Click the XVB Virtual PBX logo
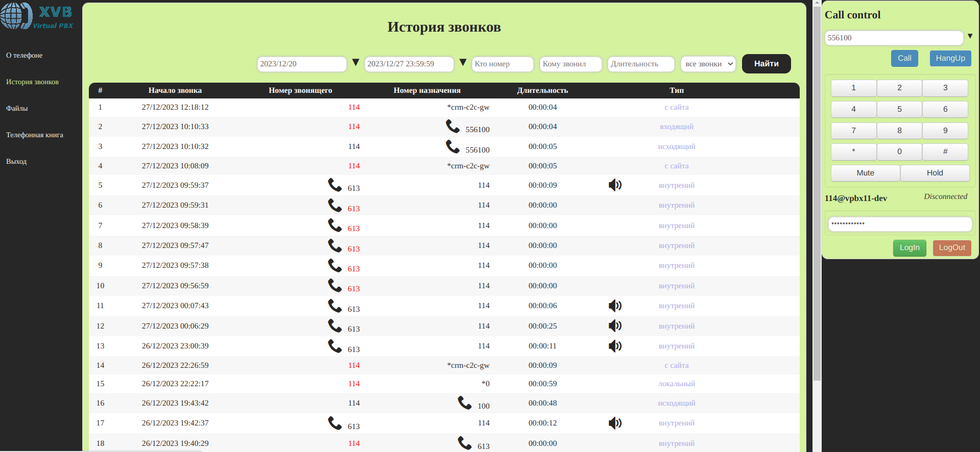 point(37,16)
